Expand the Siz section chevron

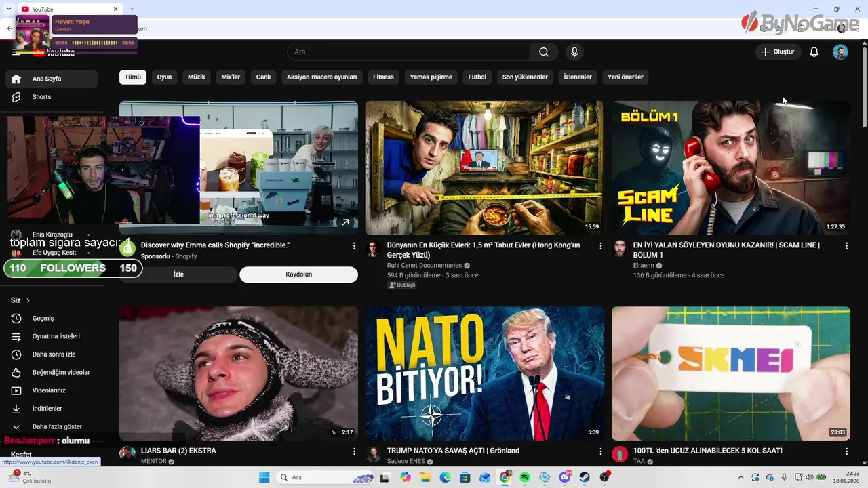pyautogui.click(x=28, y=300)
